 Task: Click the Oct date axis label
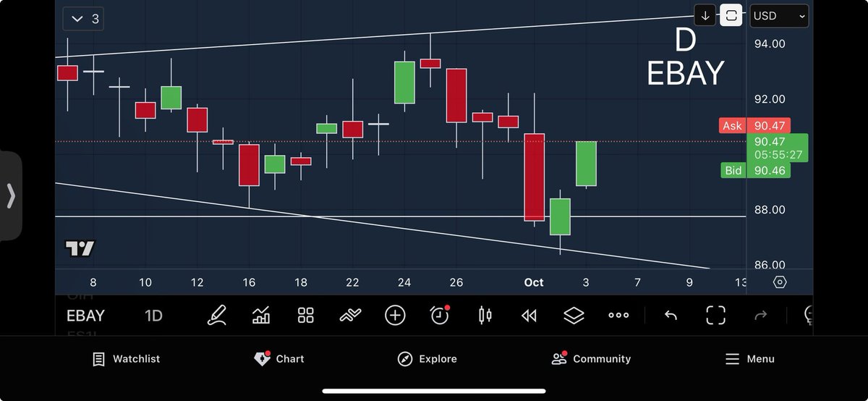[534, 282]
